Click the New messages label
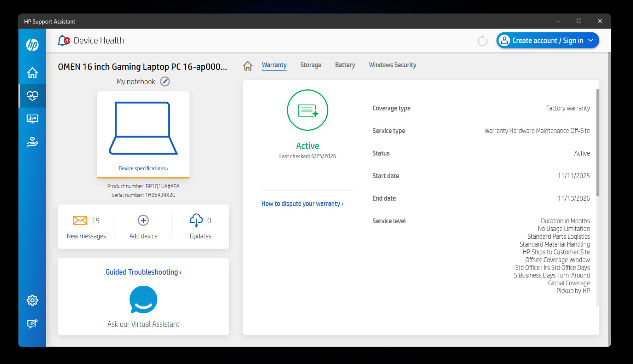The image size is (633, 364). pos(86,236)
